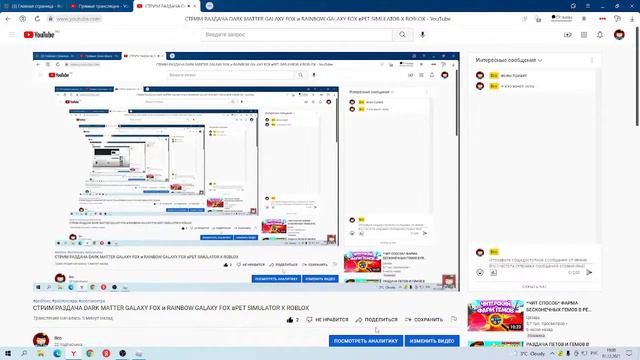
Task: Close the active 'СТРИМ РАЗДАЧА' tab
Action: 195,6
